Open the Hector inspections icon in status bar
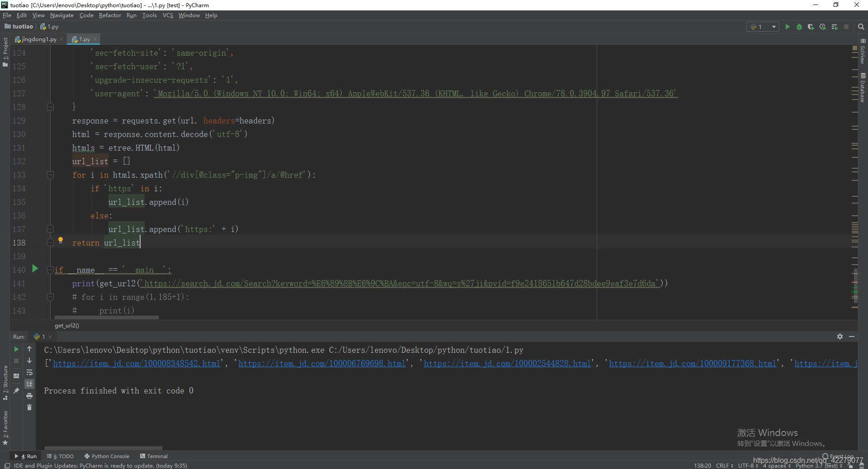Viewport: 868px width, 469px height. [x=861, y=465]
